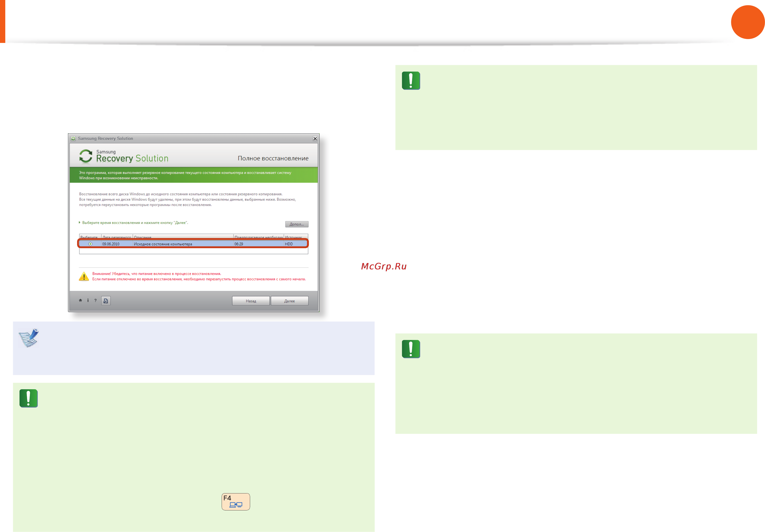Click the "Полное восстановление" heading text
The image size is (765, 532).
273,158
